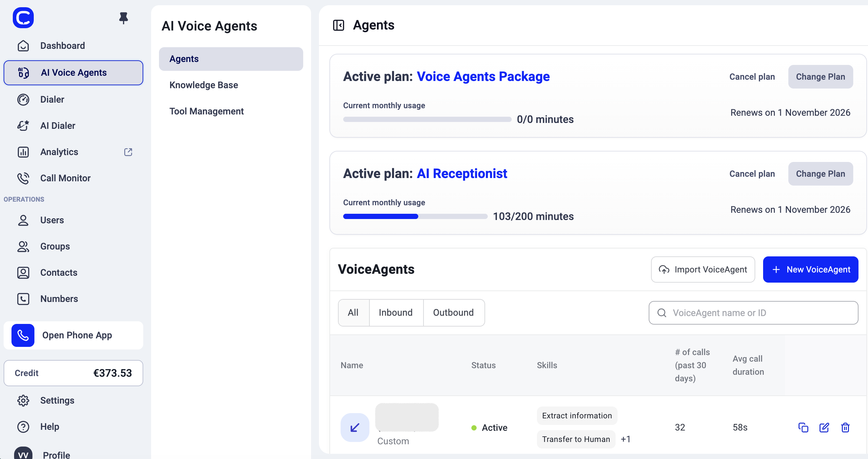Filter by Inbound agents

click(396, 313)
